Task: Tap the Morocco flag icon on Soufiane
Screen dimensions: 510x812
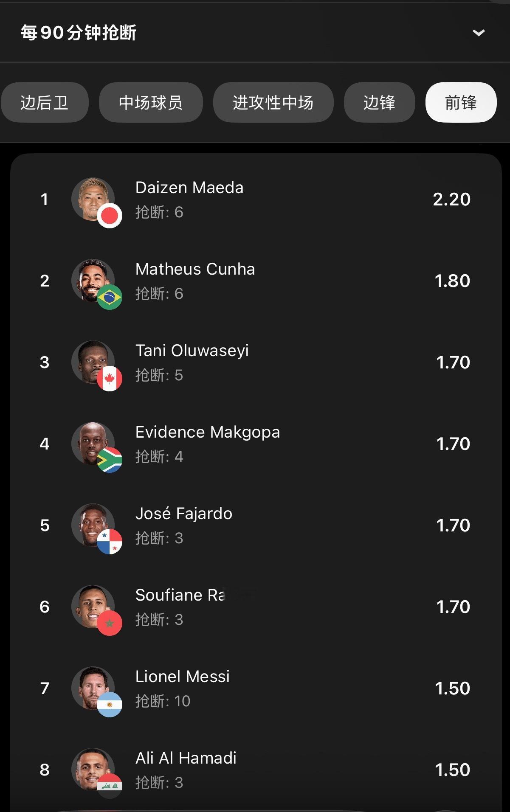Action: tap(110, 623)
